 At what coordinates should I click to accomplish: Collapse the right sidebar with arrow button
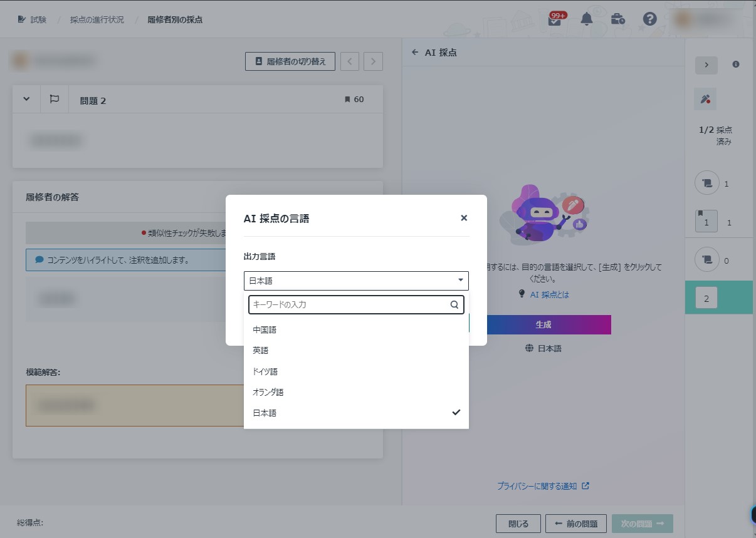point(706,65)
